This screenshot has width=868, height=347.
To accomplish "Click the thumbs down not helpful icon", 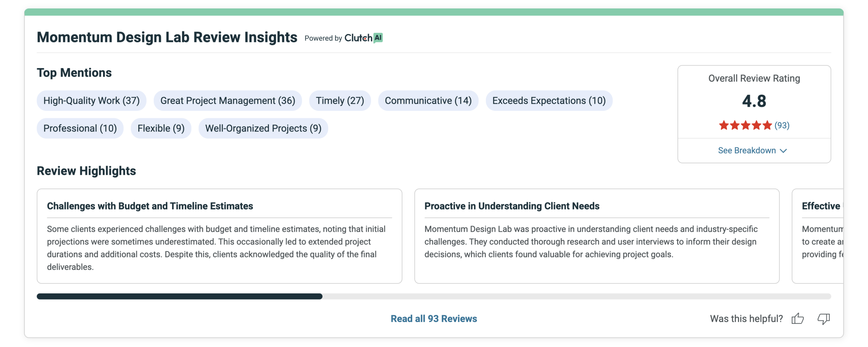I will tap(824, 319).
